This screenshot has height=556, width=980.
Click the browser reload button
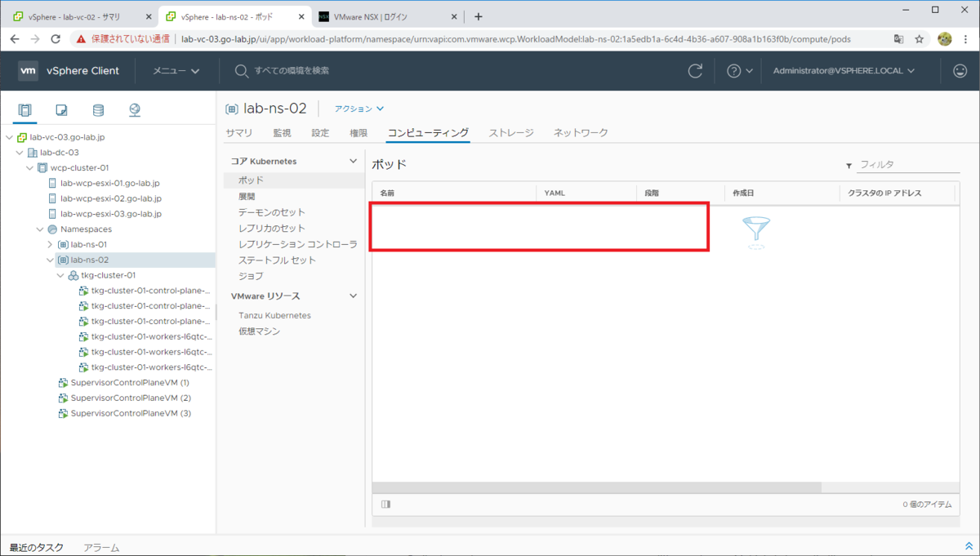(x=56, y=38)
